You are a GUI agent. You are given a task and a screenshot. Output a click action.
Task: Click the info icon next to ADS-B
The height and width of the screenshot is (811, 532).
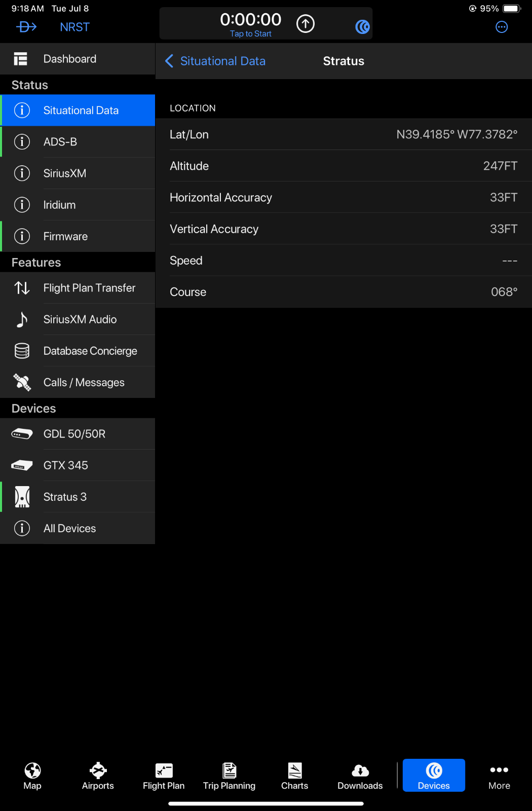[22, 142]
